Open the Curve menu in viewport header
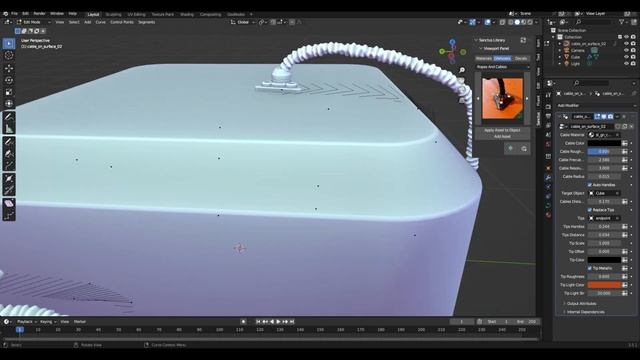Viewport: 640px width, 360px height. point(100,22)
